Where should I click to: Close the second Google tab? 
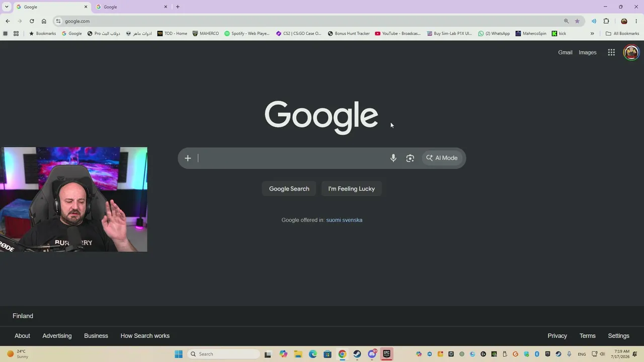(x=166, y=7)
